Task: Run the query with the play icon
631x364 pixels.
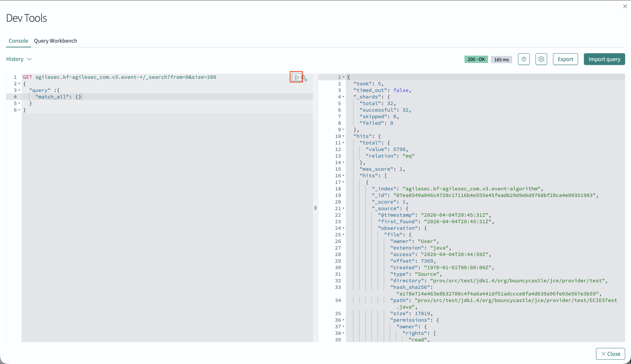Action: coord(296,77)
